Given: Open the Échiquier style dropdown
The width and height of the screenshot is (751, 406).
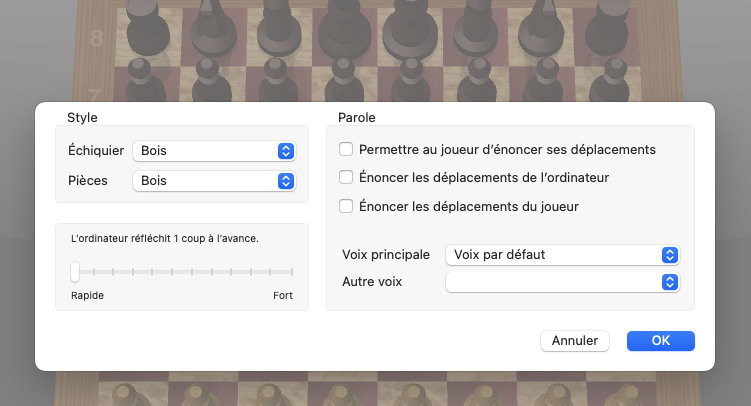Looking at the screenshot, I should pyautogui.click(x=213, y=151).
